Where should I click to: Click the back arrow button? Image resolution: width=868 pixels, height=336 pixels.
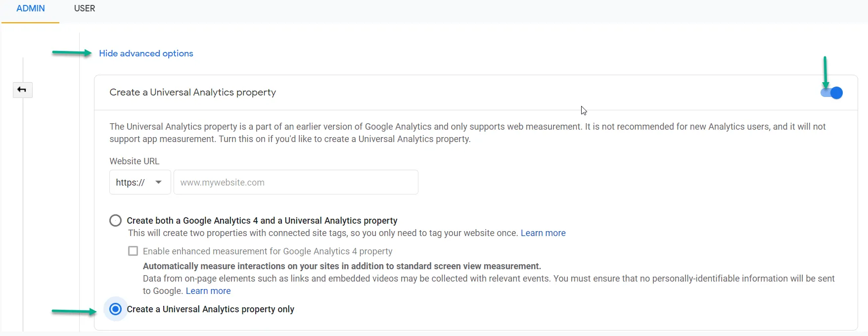coord(22,90)
